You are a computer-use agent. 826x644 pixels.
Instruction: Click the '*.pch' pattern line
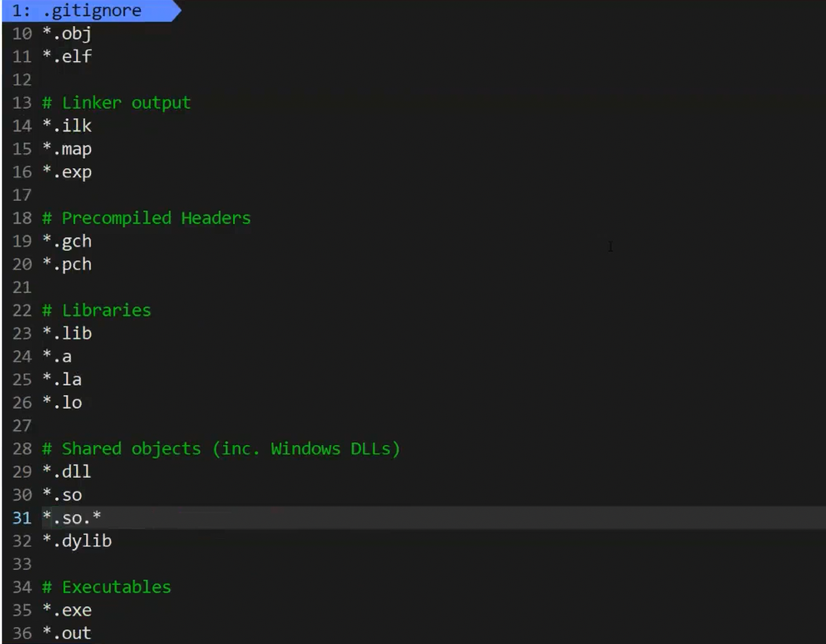coord(67,264)
